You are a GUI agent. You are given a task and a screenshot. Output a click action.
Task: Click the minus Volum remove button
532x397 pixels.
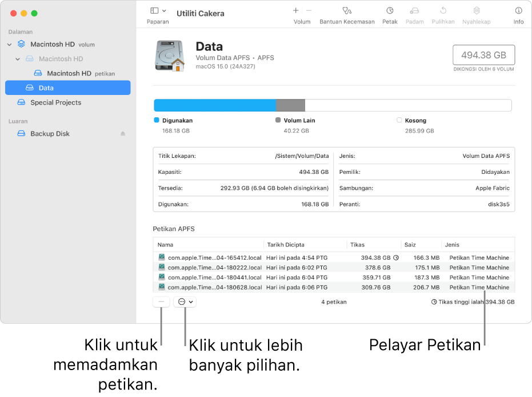point(309,10)
